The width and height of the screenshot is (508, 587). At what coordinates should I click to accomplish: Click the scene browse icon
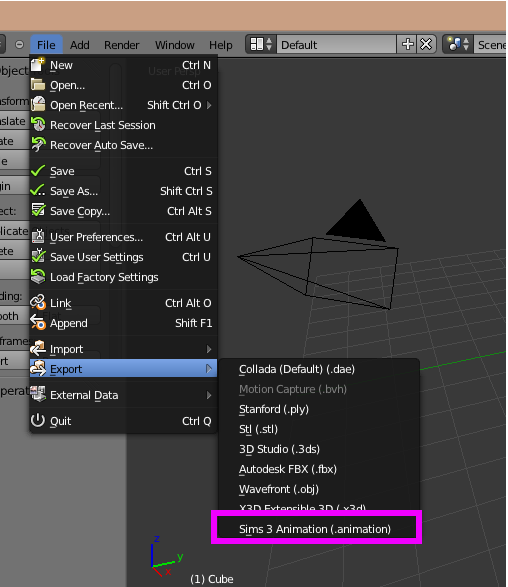(x=458, y=45)
